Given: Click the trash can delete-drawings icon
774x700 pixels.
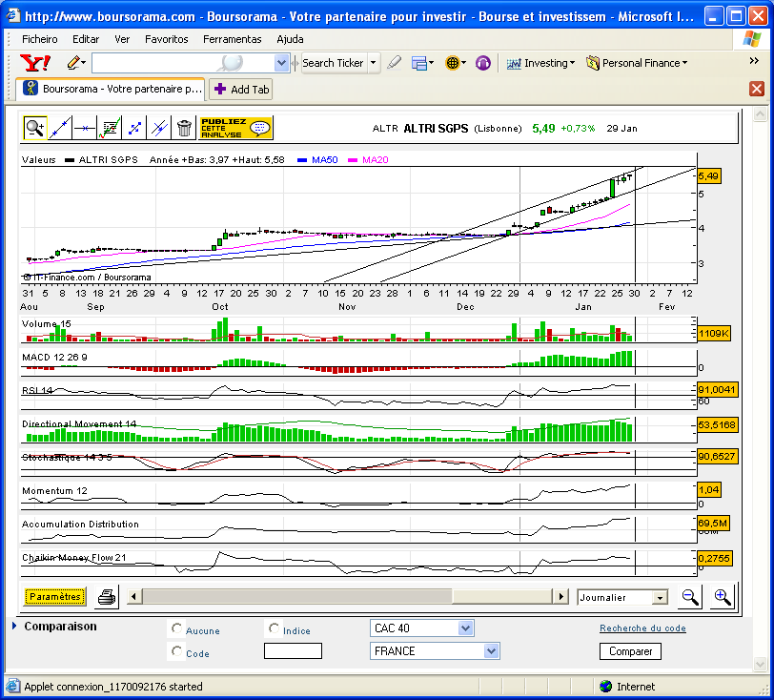Looking at the screenshot, I should 184,129.
